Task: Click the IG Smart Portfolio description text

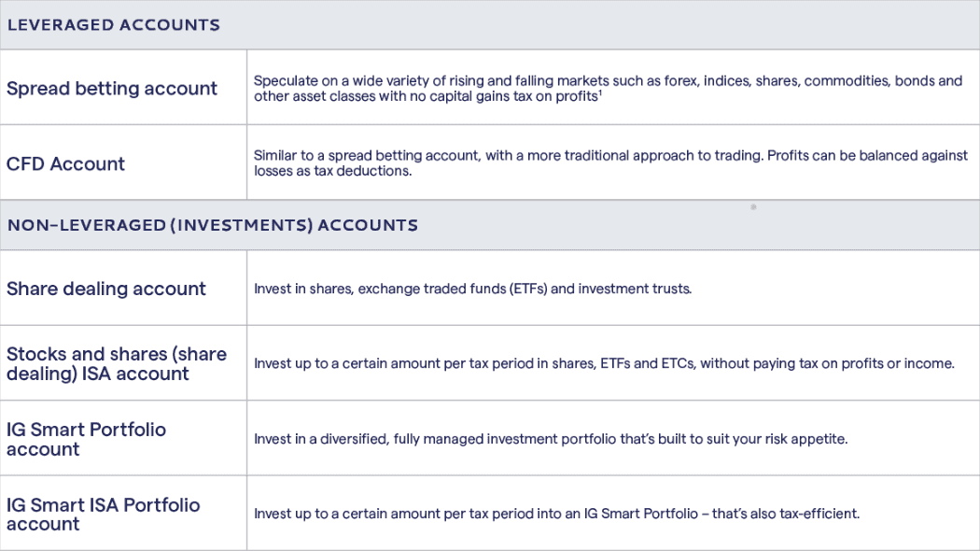Action: tap(551, 439)
